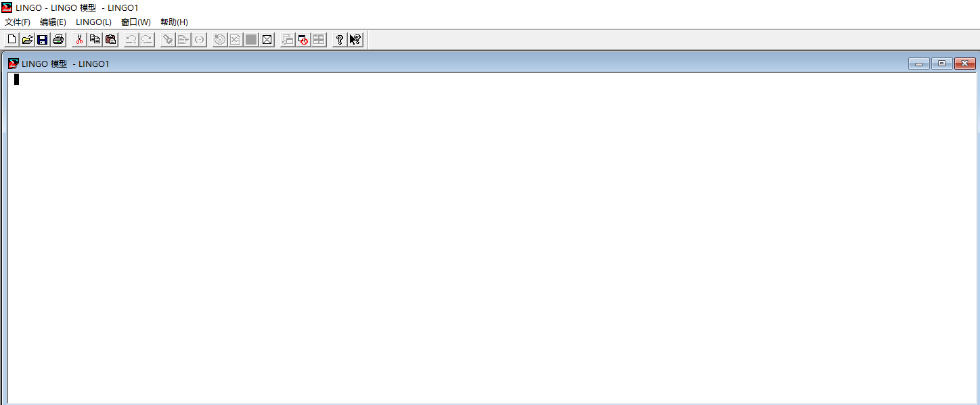980x405 pixels.
Task: Activate the context help arrow-question icon
Action: coord(355,40)
